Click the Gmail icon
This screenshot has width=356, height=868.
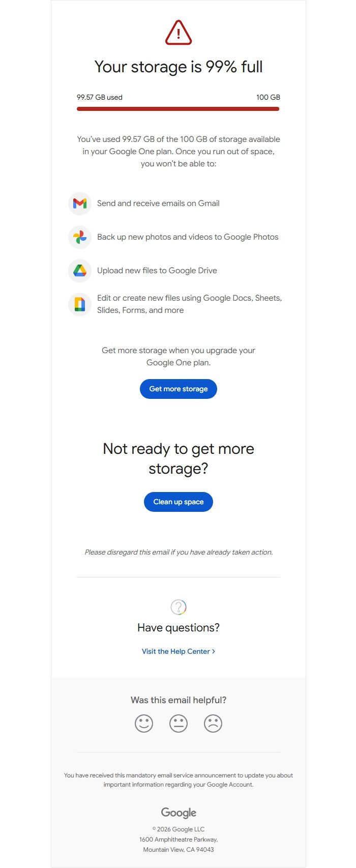tap(80, 204)
